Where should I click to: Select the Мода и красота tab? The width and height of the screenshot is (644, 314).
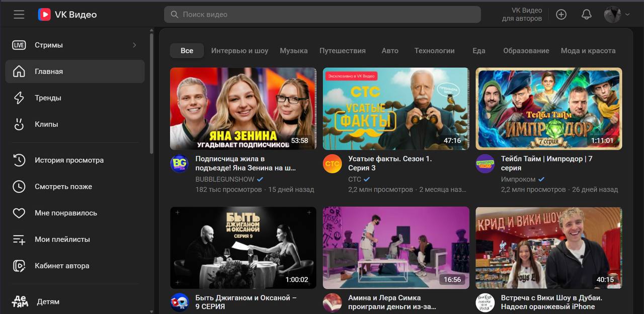coord(588,51)
